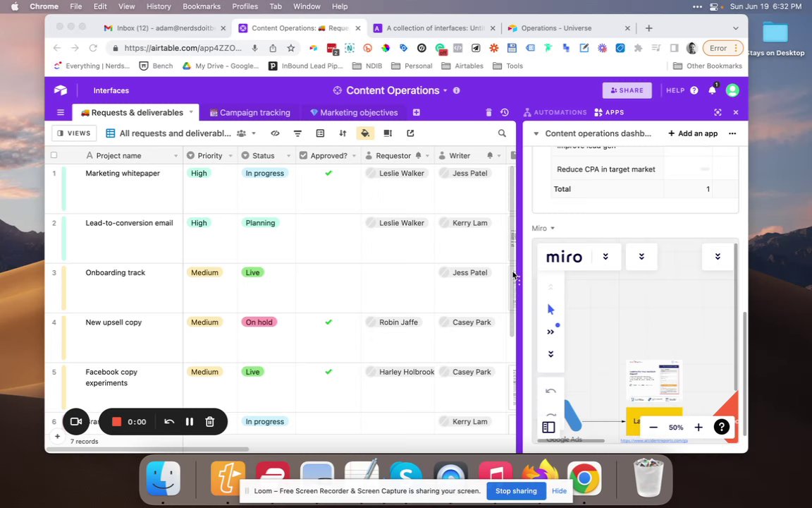Open the Content Operations base dropdown
812x508 pixels.
445,90
